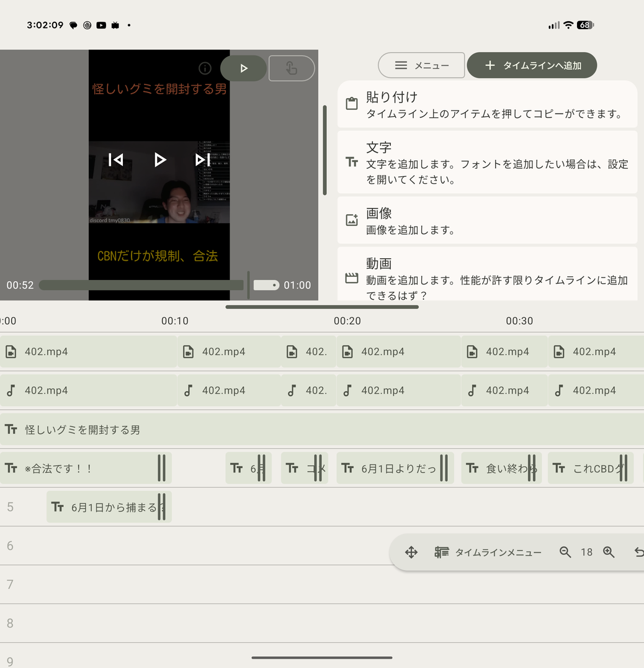This screenshot has height=668, width=644.
Task: Skip to next in the video preview
Action: tap(202, 160)
